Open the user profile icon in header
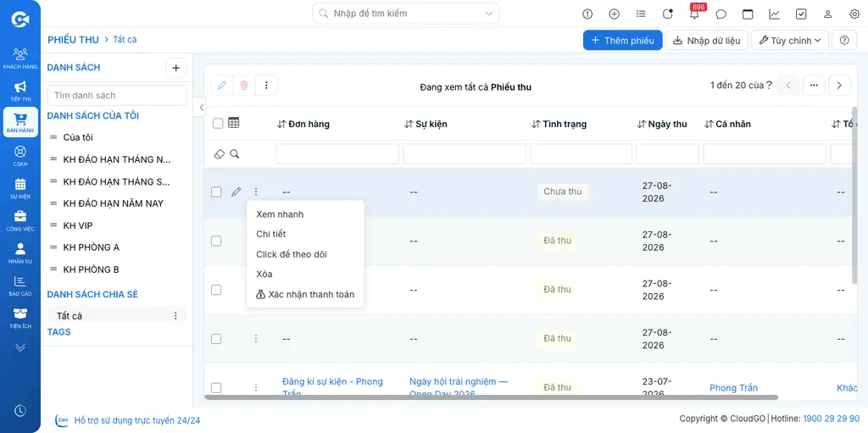This screenshot has width=868, height=433. pos(827,14)
